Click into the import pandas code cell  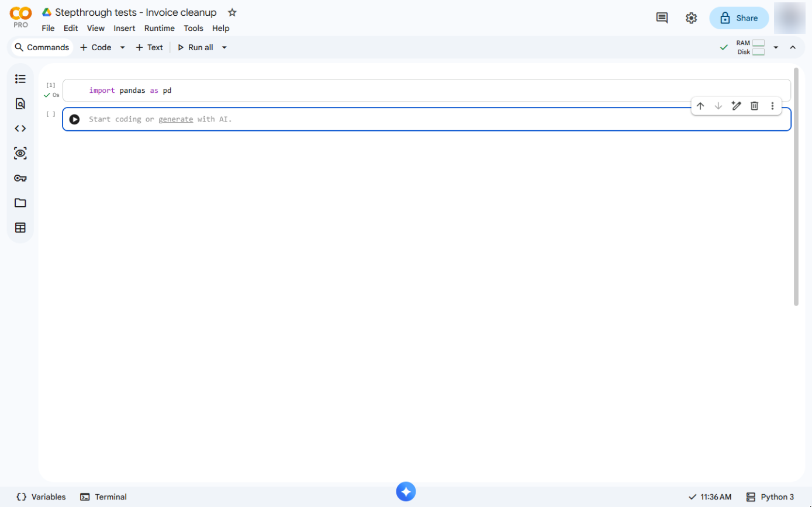(x=427, y=91)
